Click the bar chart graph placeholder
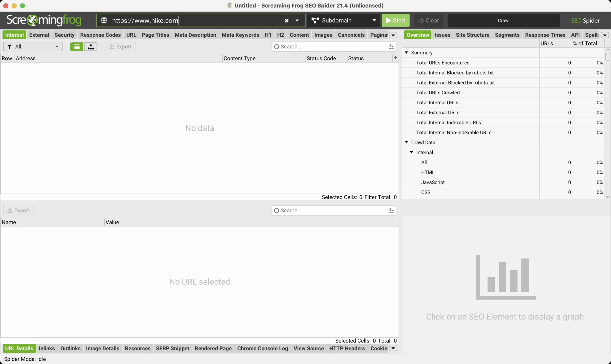This screenshot has height=364, width=611. click(x=506, y=277)
